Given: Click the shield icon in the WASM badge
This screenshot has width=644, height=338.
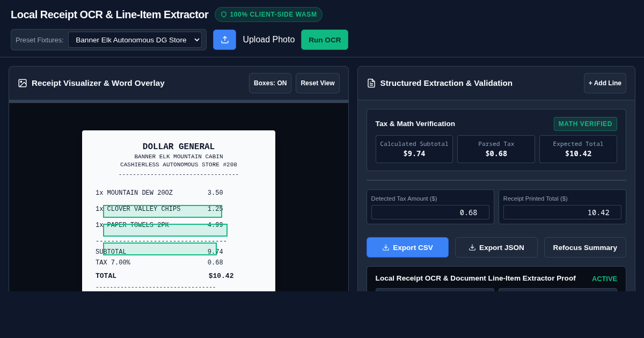Looking at the screenshot, I should pos(224,14).
